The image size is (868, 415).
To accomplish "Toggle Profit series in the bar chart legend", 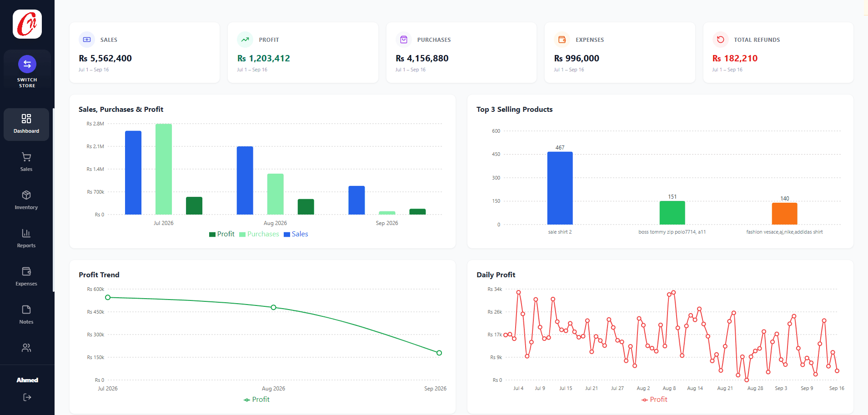I will (222, 234).
